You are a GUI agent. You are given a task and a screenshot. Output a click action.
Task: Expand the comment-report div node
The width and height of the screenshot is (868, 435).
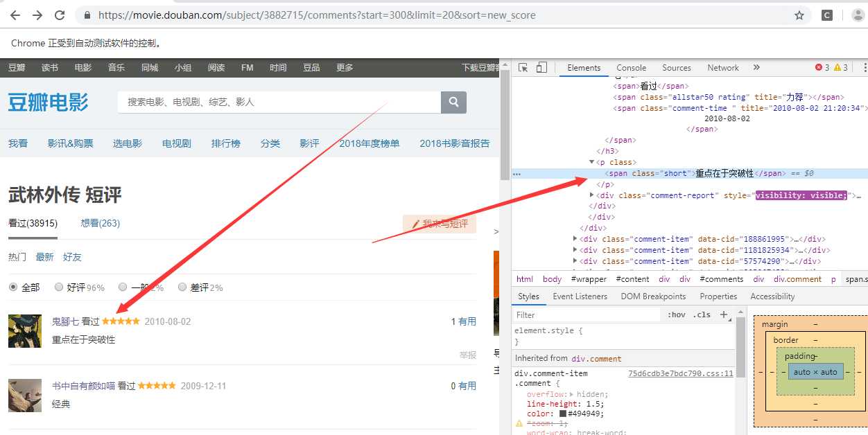592,195
